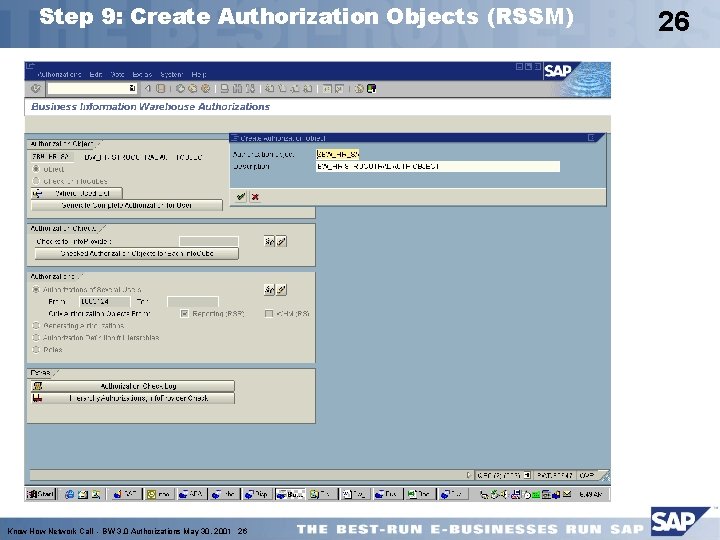Select the Check for InfoCubes radio button
The height and width of the screenshot is (540, 720).
tap(36, 181)
